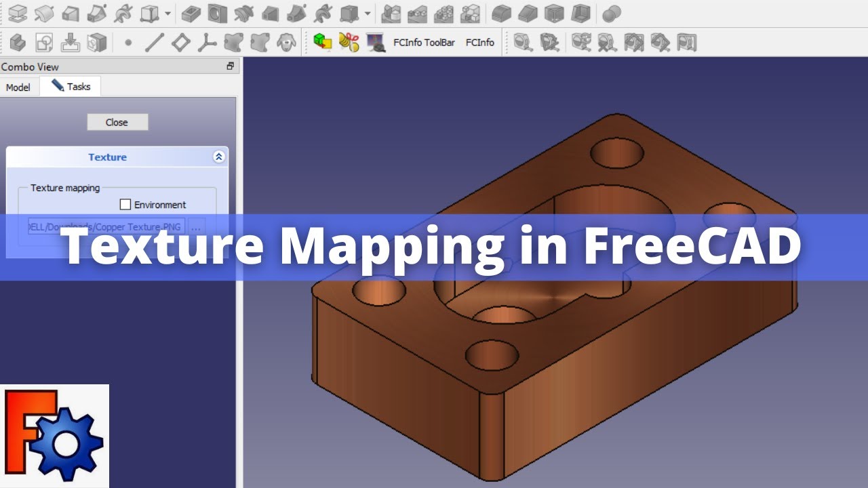Select the Subtractive Pipe tool

point(296,13)
